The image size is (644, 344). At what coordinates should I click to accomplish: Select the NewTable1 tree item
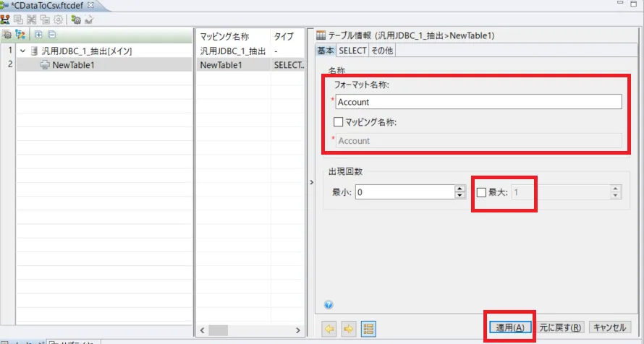click(73, 65)
